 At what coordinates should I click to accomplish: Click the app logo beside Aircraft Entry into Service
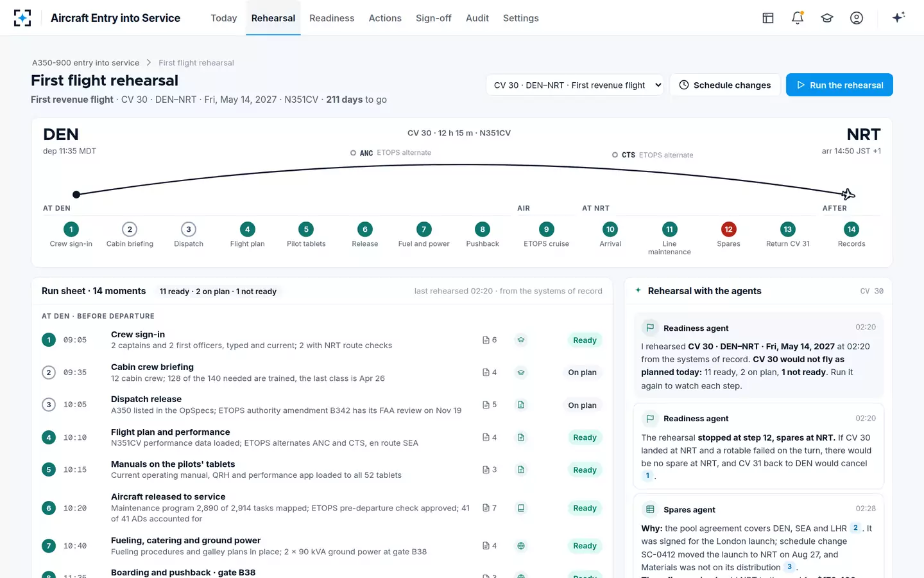(x=22, y=18)
